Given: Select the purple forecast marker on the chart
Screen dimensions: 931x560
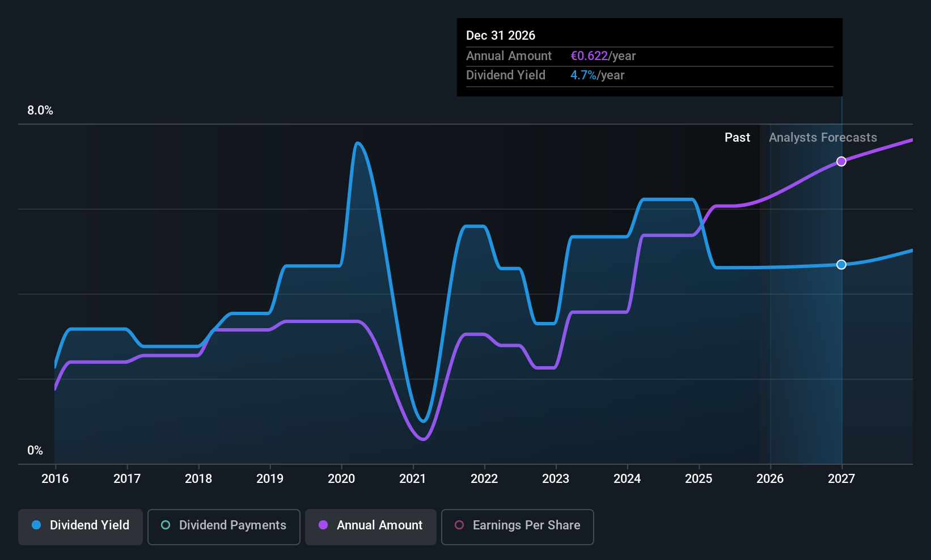Looking at the screenshot, I should click(841, 162).
